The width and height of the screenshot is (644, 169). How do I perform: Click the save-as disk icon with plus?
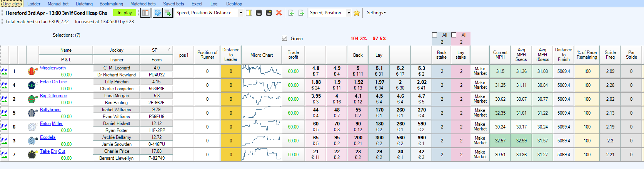point(269,13)
